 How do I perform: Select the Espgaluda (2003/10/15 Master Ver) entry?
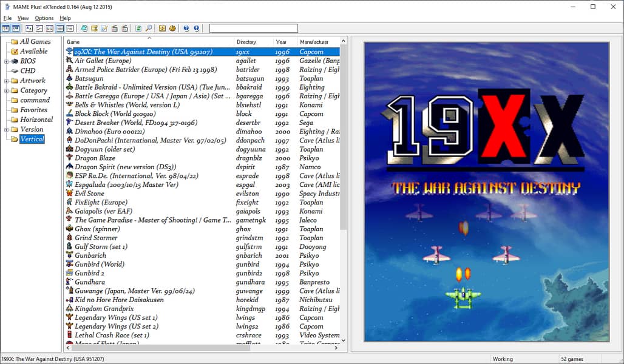(126, 184)
